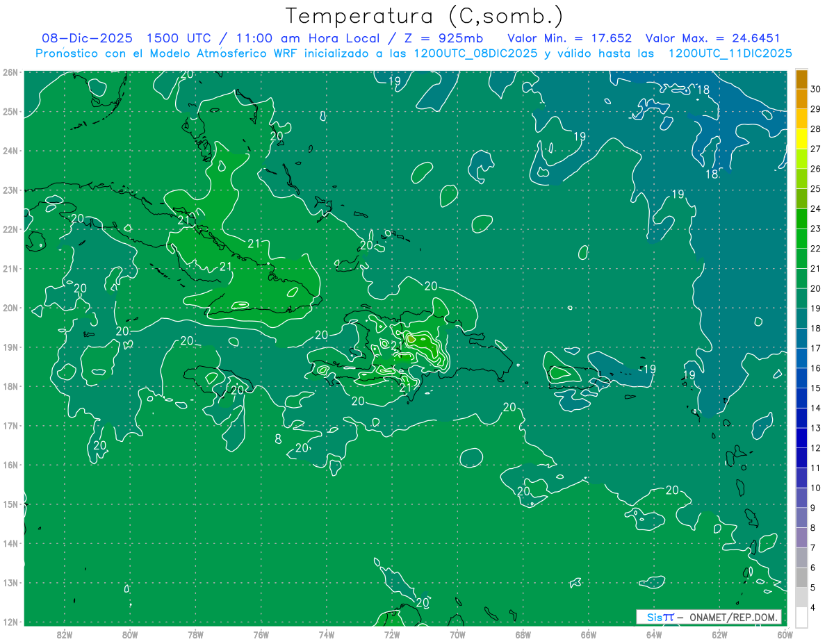The width and height of the screenshot is (834, 644).
Task: Pick the green swatch between 22 and 23
Action: 802,238
